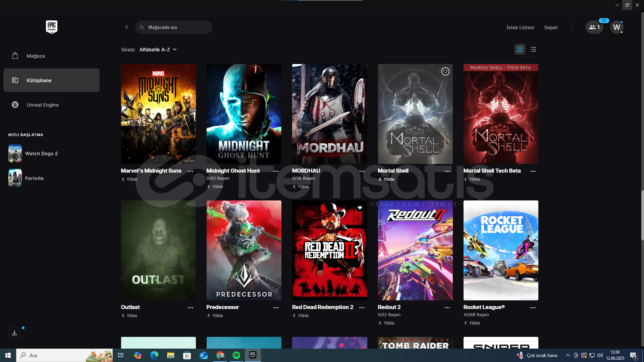The image size is (644, 362).
Task: Open the Predecessor cover art
Action: 244,250
